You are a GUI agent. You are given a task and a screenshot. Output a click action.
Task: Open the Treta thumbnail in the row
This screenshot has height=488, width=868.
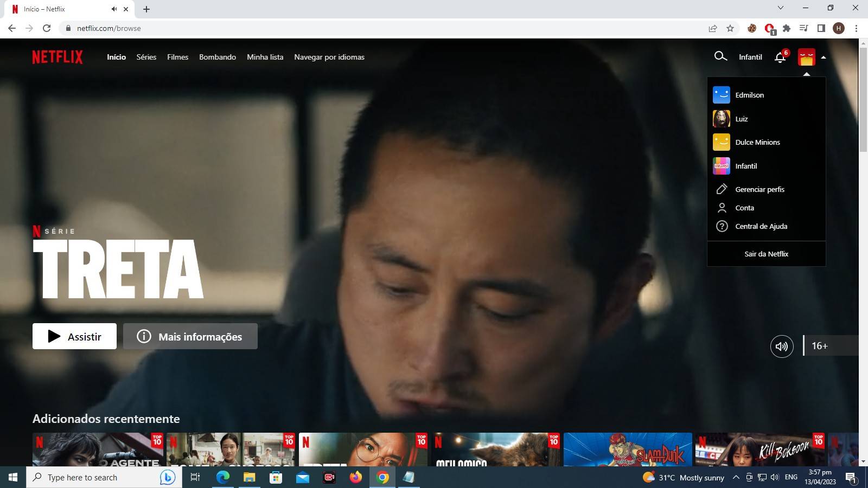point(363,450)
